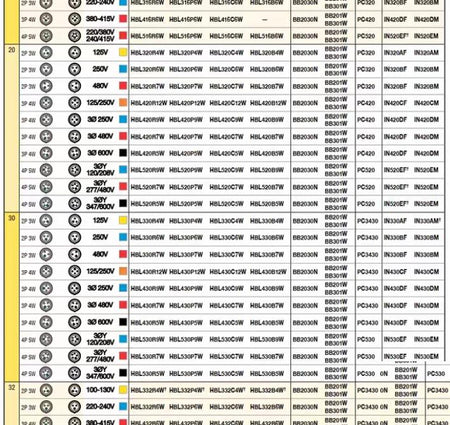
Task: Select the orange swatch next to 20A 125/250V
Action: (123, 102)
